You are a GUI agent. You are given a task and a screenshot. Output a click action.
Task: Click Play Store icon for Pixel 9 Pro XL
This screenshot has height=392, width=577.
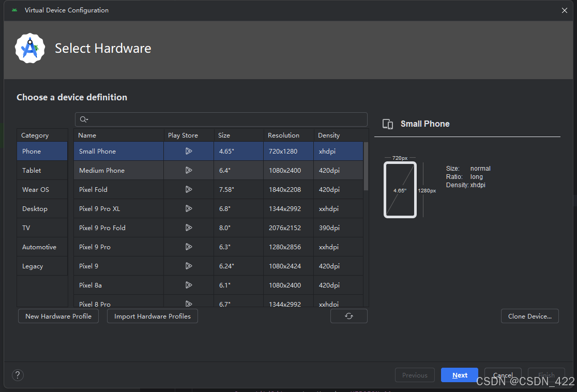pyautogui.click(x=189, y=209)
